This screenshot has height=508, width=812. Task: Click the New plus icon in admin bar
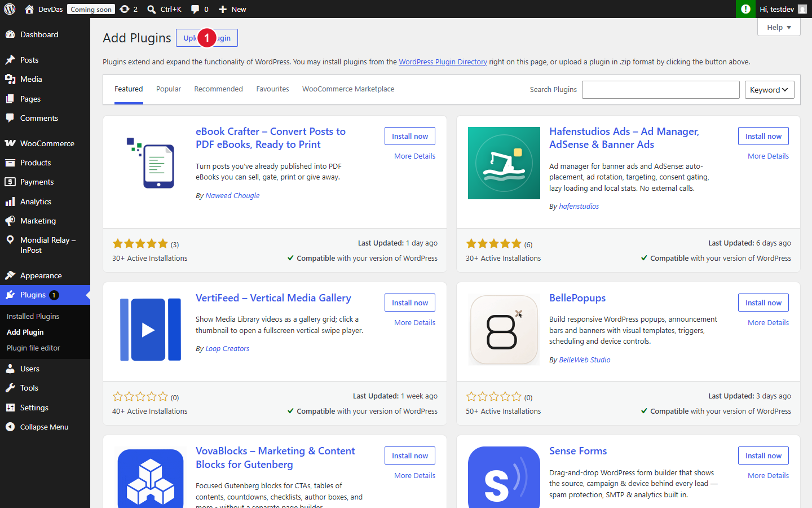[223, 9]
